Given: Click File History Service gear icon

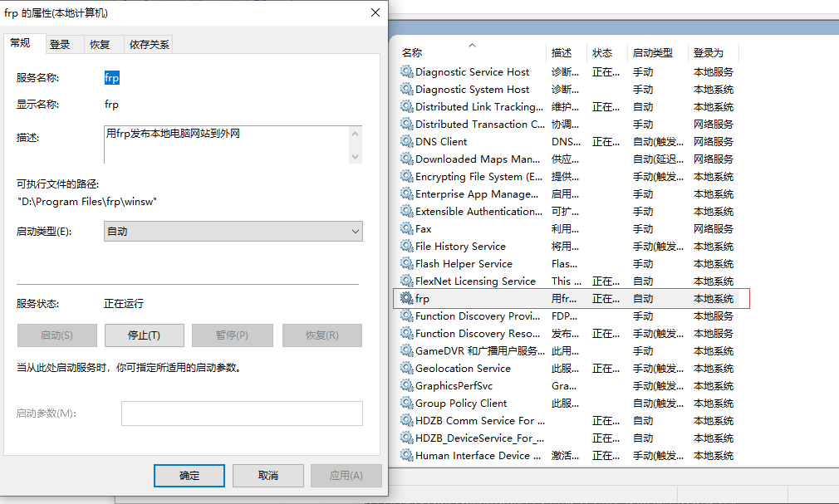Looking at the screenshot, I should (406, 247).
